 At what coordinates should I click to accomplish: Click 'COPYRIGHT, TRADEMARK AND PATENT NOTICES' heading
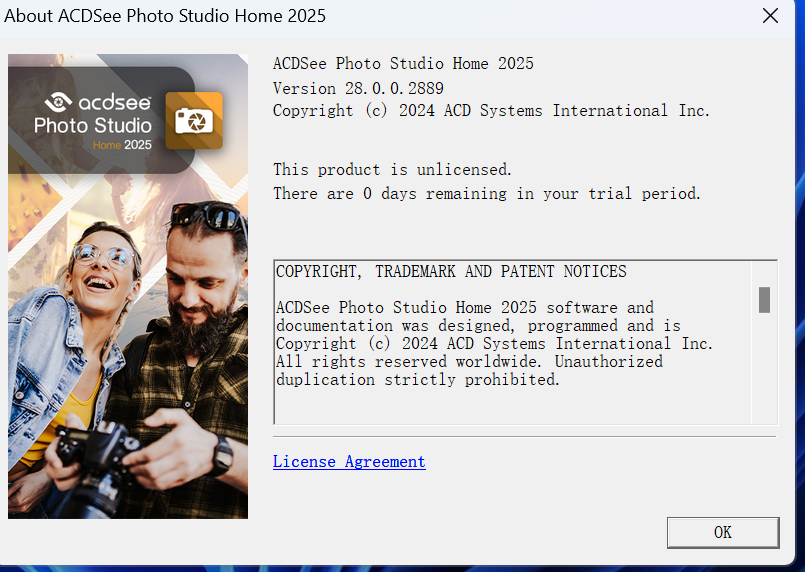tap(451, 271)
